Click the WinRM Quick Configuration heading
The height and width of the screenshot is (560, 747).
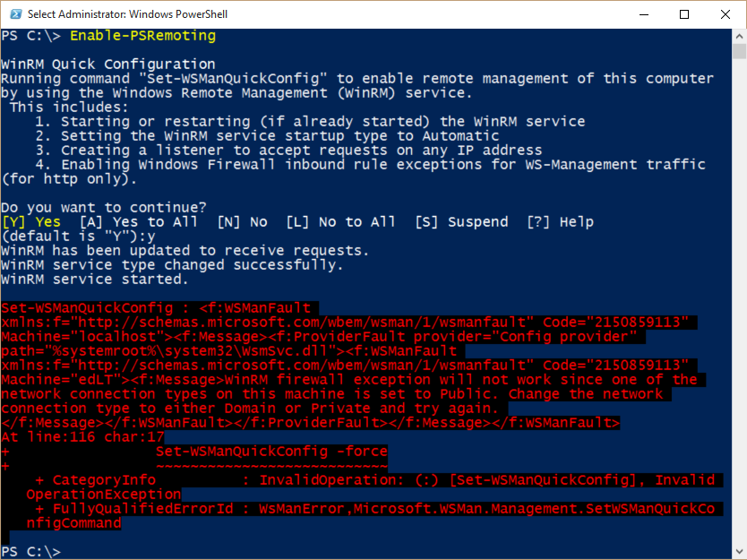tap(108, 65)
